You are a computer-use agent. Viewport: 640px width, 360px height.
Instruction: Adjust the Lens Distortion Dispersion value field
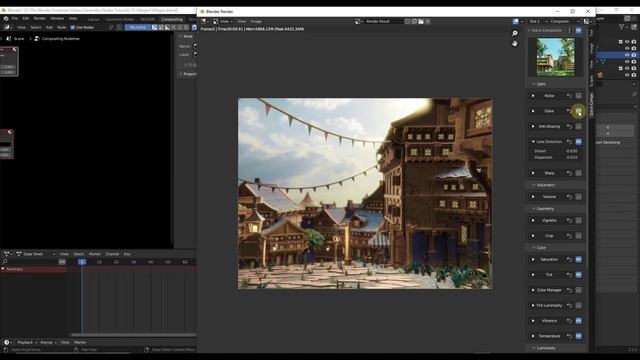pos(556,157)
